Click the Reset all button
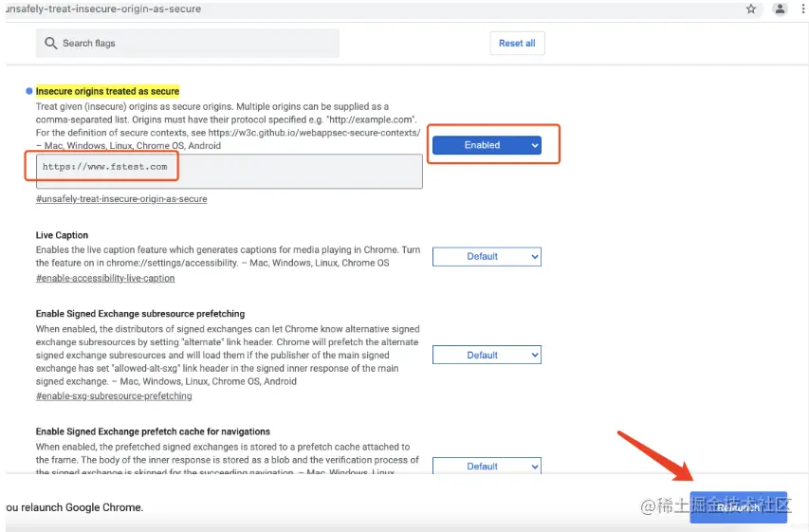The width and height of the screenshot is (809, 532). coord(517,44)
